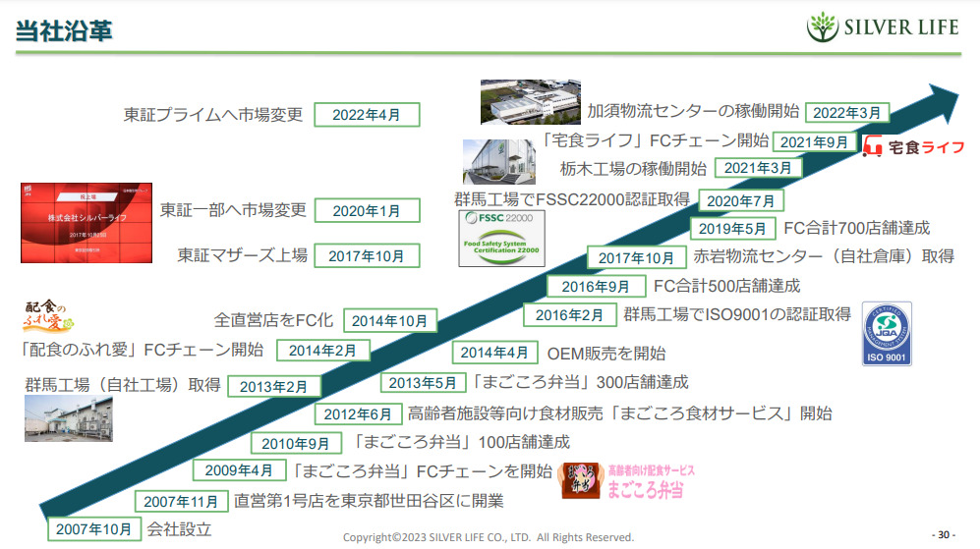Image resolution: width=980 pixels, height=549 pixels.
Task: Click the 2020年1月 date box
Action: point(367,211)
